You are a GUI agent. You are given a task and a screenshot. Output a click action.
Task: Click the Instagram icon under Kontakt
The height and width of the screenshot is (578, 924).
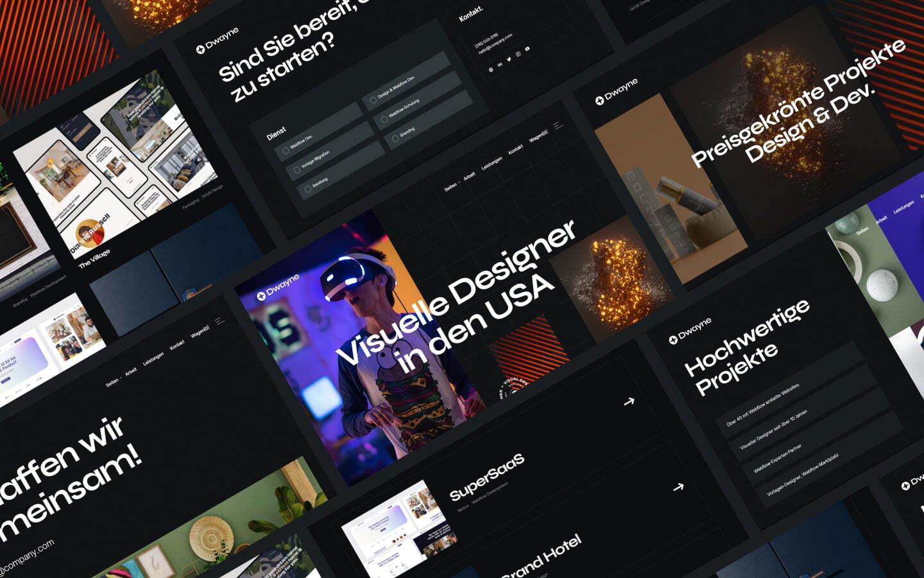[x=518, y=55]
